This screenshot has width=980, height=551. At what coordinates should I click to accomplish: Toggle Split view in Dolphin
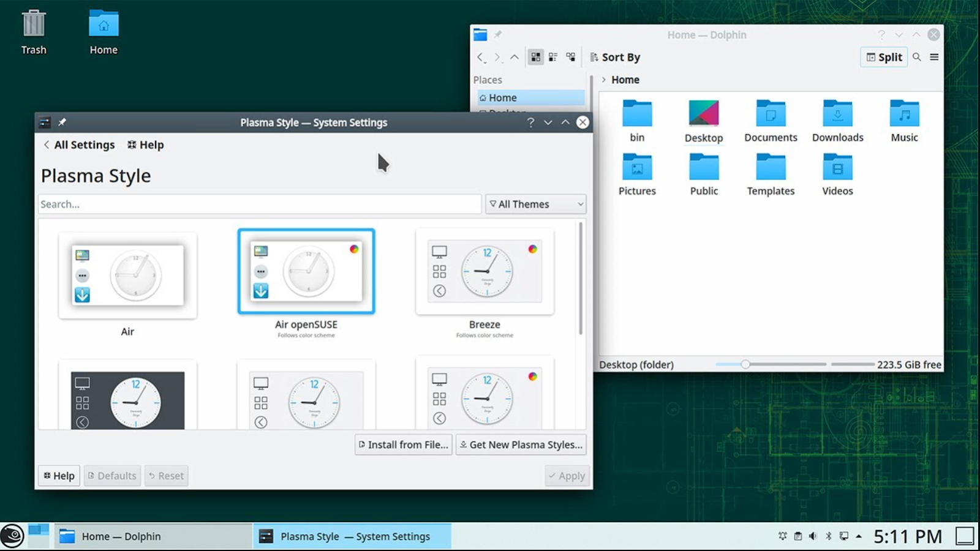884,57
